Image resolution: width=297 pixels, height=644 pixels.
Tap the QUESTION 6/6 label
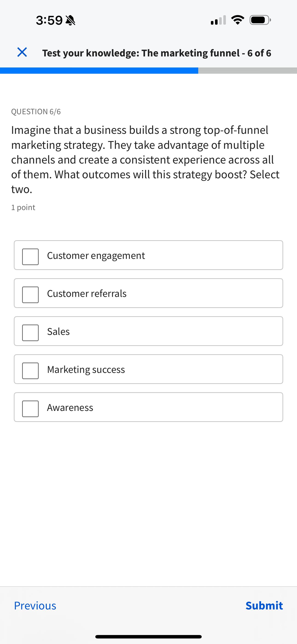pyautogui.click(x=36, y=111)
